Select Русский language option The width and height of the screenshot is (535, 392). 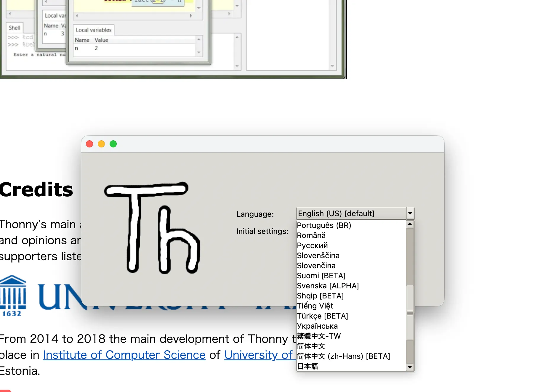coord(312,246)
